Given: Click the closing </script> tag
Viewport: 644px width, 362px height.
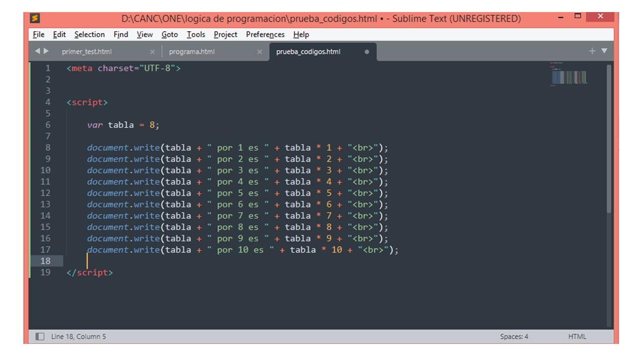Looking at the screenshot, I should (90, 273).
